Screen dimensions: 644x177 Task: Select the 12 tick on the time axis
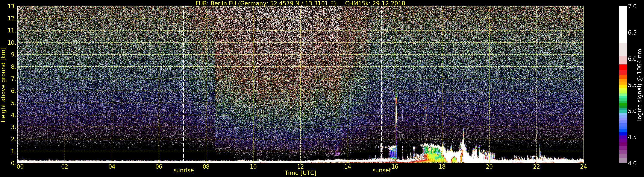click(300, 167)
